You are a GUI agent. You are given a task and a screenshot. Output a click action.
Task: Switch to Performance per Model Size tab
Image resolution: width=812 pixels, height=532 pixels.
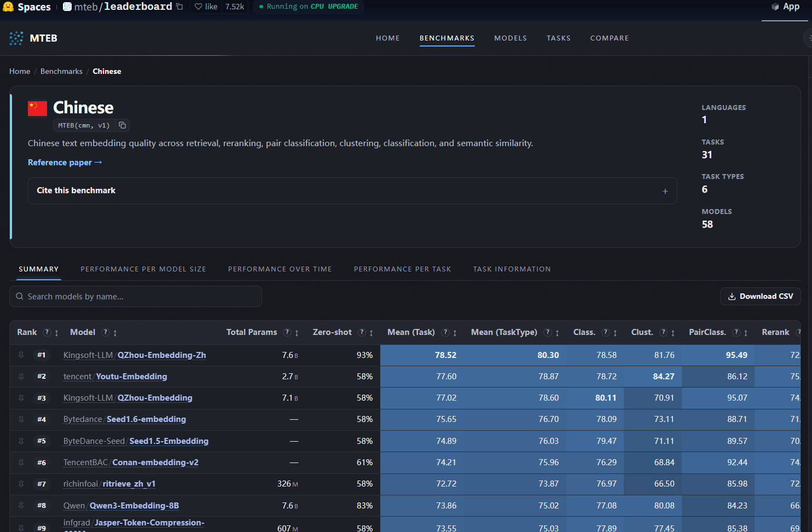[x=143, y=269]
